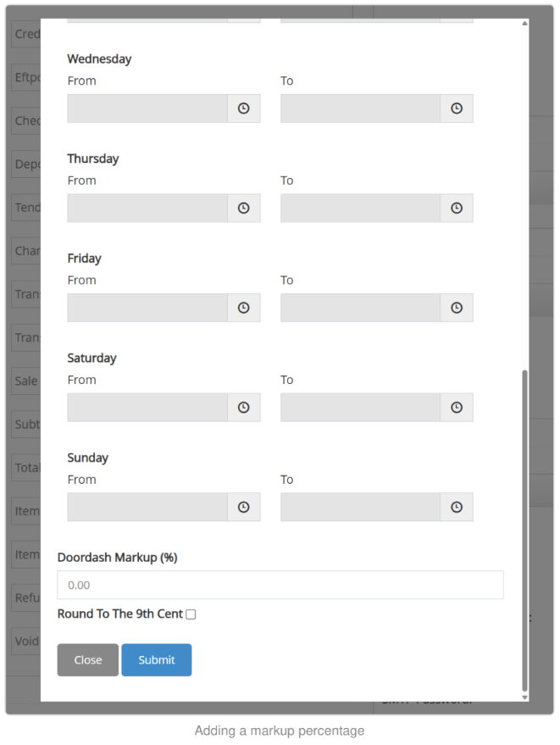Click the Void item in the background list
Image resolution: width=560 pixels, height=745 pixels.
pos(26,642)
